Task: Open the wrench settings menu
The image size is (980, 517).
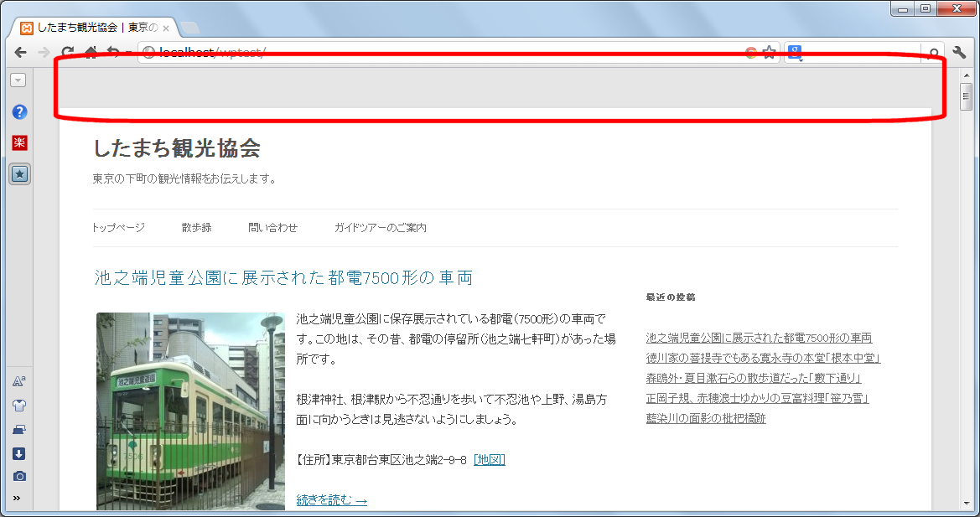Action: click(x=959, y=53)
